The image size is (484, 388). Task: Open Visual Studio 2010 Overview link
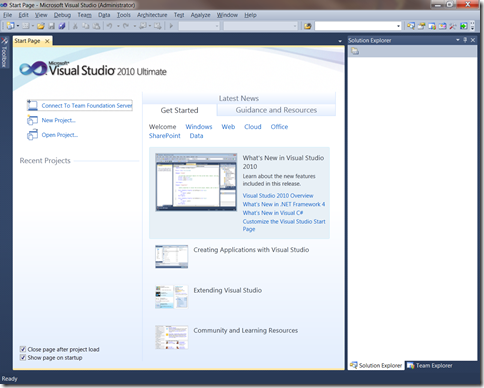278,196
